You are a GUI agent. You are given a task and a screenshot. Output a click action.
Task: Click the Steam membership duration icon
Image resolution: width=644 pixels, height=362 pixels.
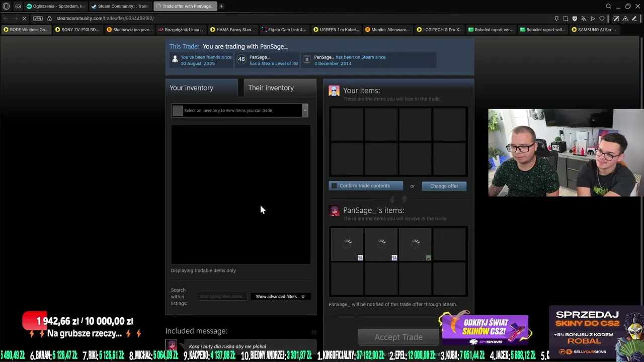(x=306, y=60)
